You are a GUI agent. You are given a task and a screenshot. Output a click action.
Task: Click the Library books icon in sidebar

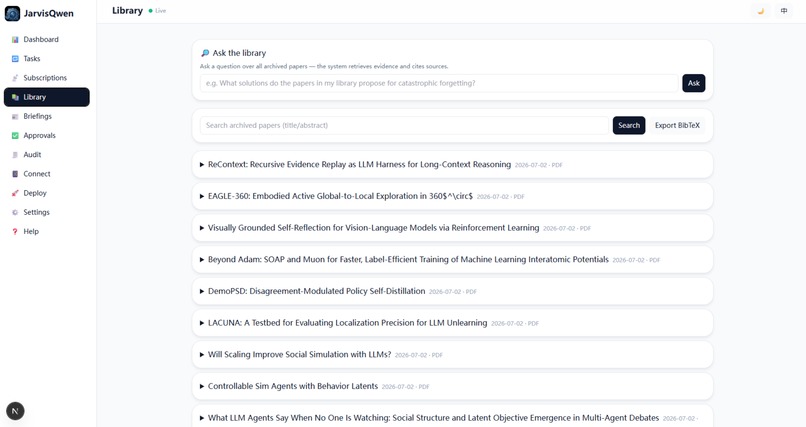(x=15, y=97)
